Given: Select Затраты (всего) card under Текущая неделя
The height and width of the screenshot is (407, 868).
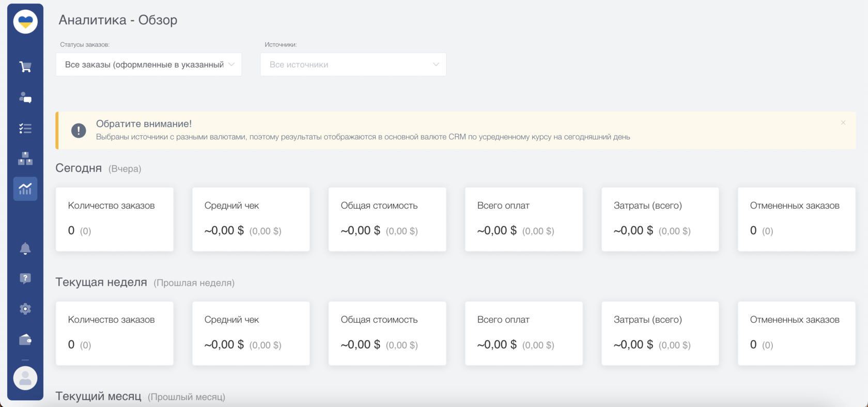Looking at the screenshot, I should tap(660, 334).
